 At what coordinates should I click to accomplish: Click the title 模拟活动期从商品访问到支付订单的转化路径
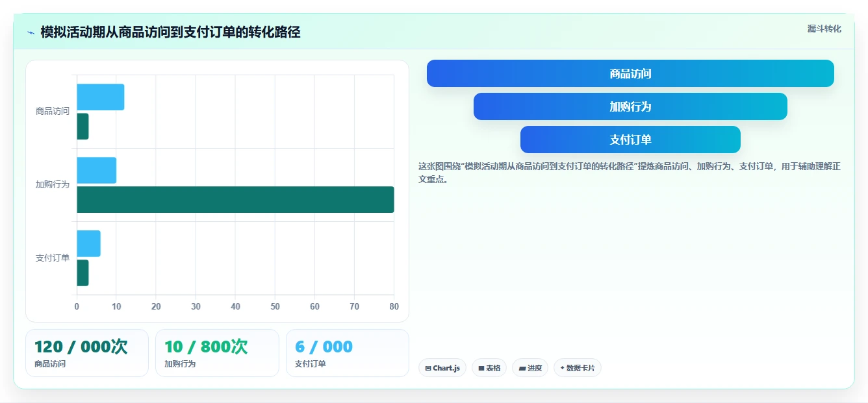[170, 32]
